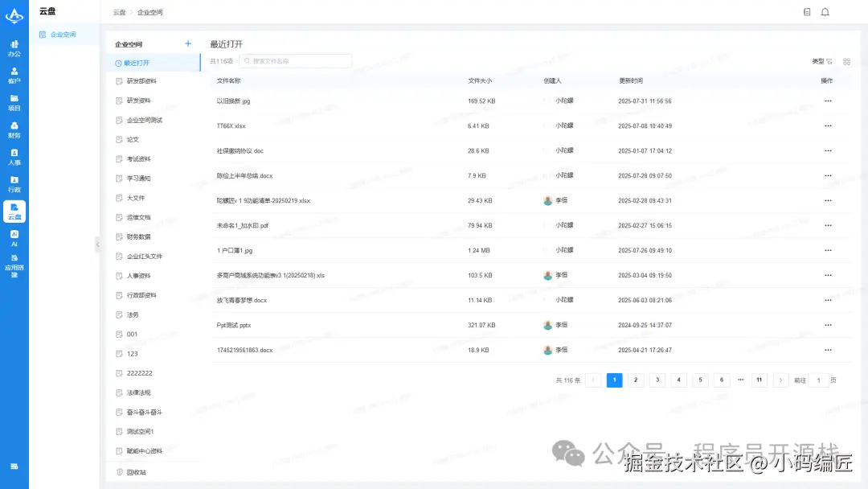
Task: Open the document log icon beside the bell
Action: point(806,12)
